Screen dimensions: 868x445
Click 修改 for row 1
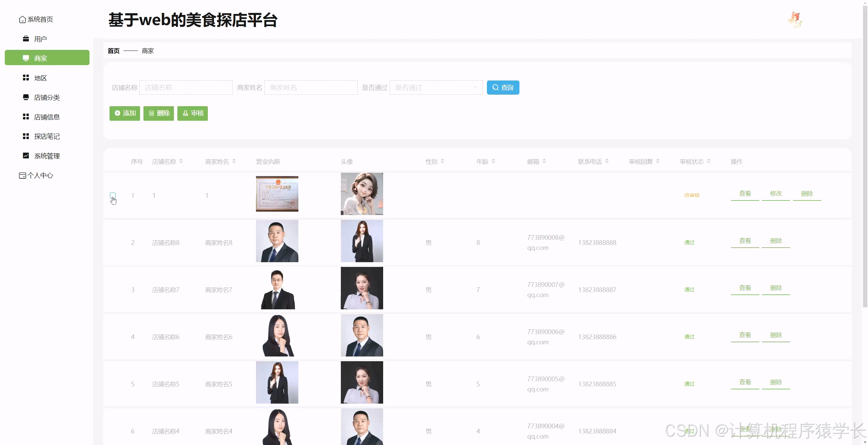[776, 194]
